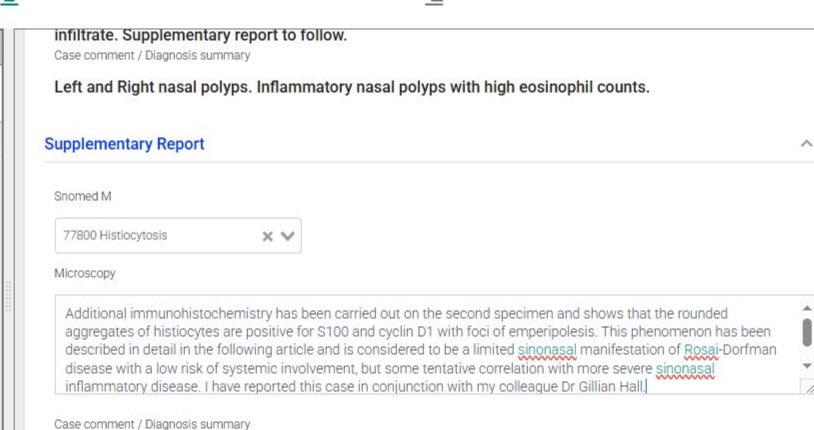Click the Microscopy scrollbar down arrow
Image resolution: width=814 pixels, height=430 pixels.
807,366
